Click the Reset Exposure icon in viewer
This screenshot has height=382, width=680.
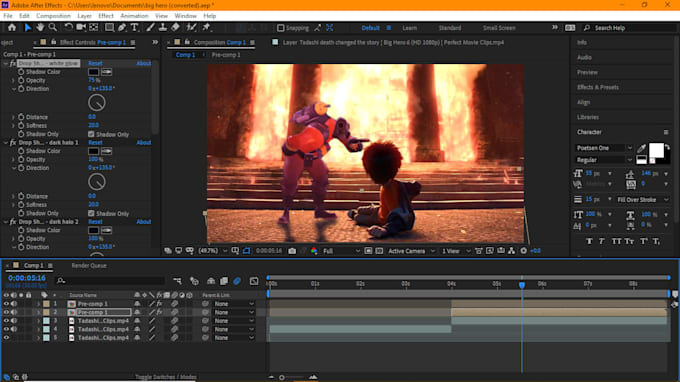click(x=523, y=251)
